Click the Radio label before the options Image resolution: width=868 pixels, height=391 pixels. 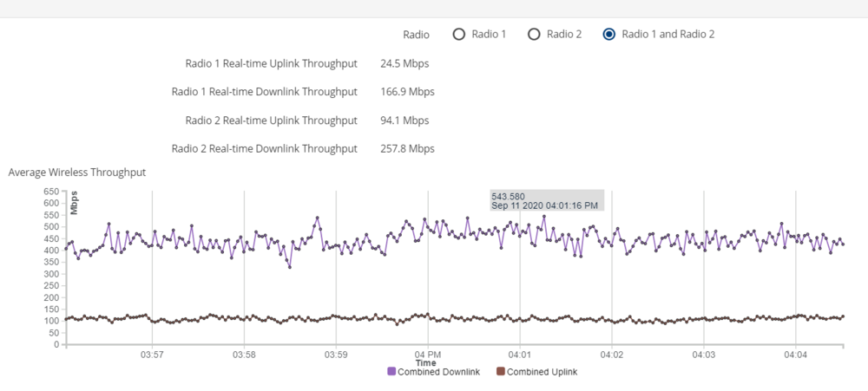417,35
